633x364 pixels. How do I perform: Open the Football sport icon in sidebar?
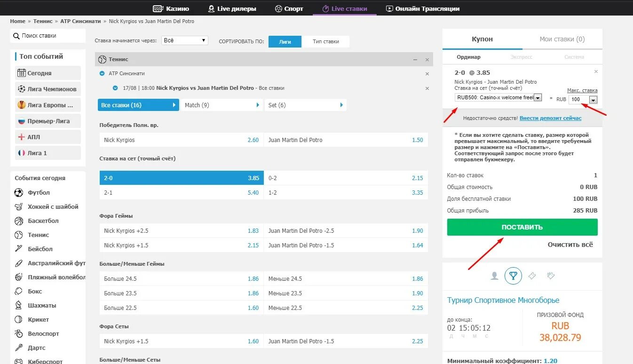19,192
